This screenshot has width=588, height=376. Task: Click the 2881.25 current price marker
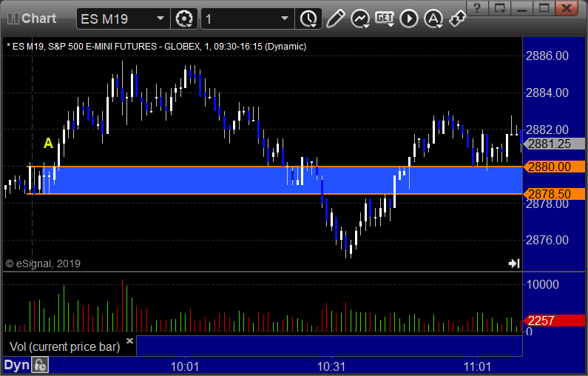point(554,144)
